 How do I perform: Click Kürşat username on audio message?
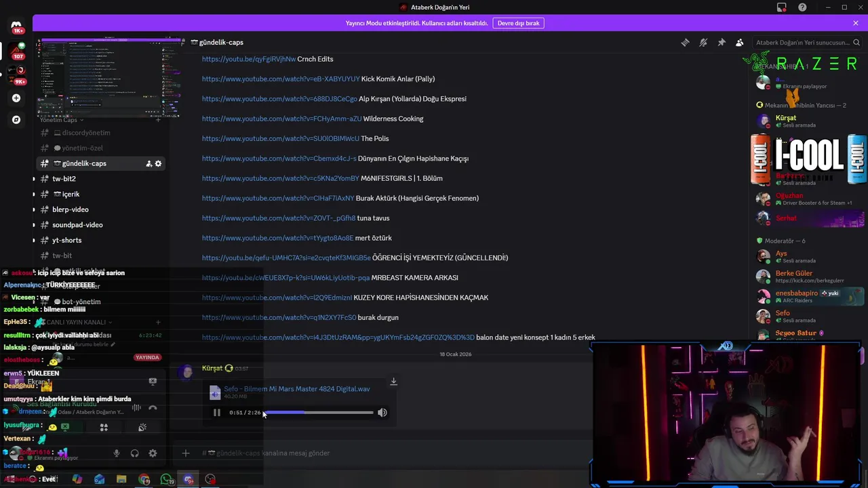click(212, 368)
